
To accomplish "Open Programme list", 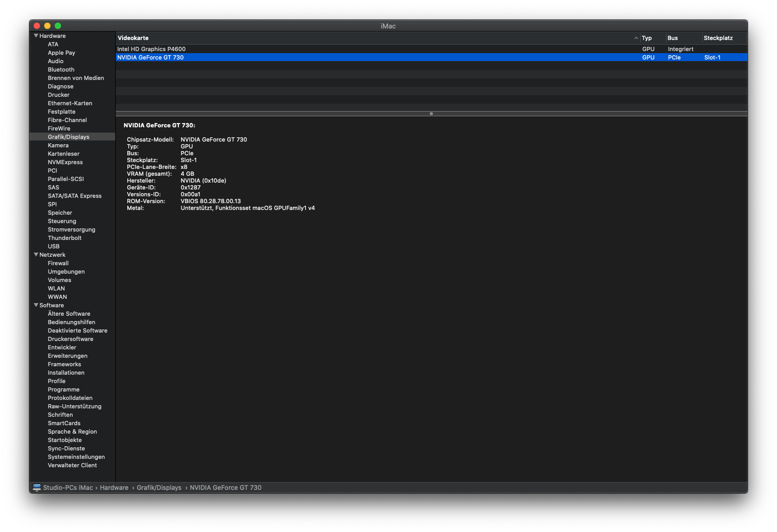I will [64, 389].
